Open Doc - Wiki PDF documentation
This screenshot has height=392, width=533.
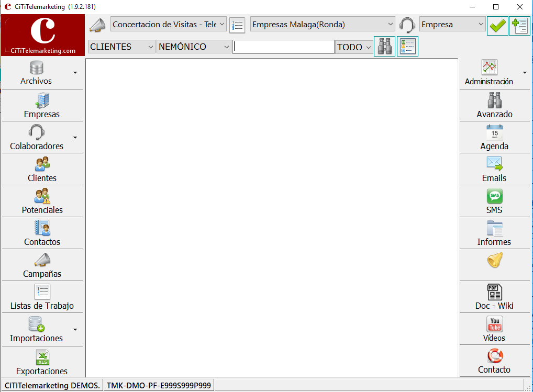coord(495,297)
